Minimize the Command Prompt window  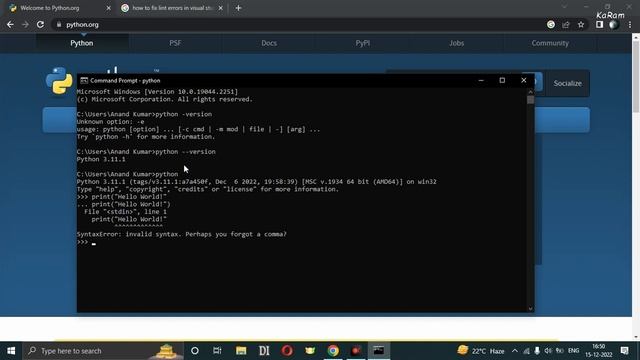click(481, 80)
